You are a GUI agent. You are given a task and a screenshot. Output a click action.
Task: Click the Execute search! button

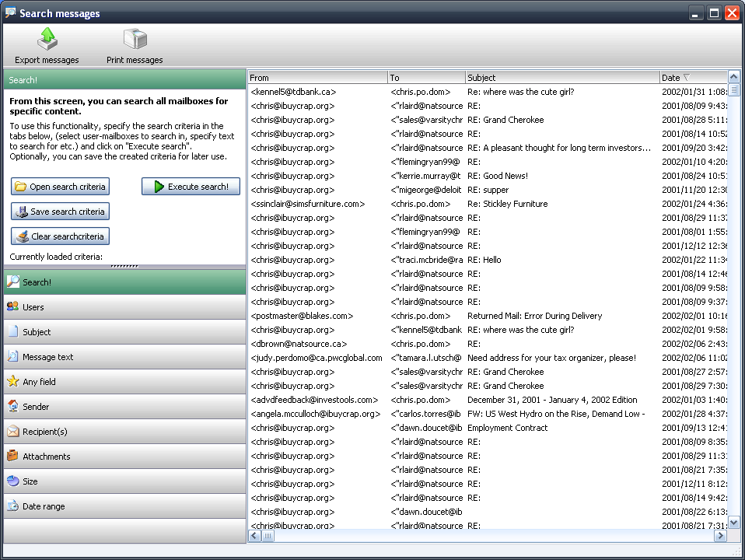pyautogui.click(x=191, y=187)
